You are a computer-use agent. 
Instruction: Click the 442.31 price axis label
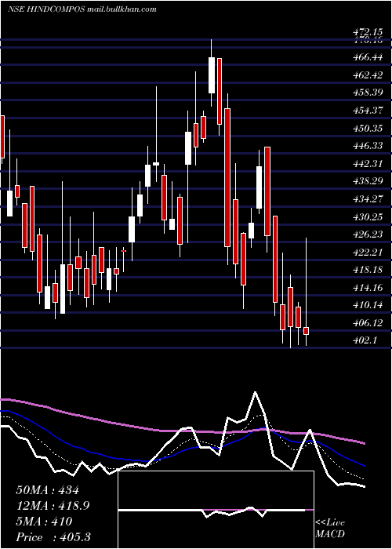[368, 163]
